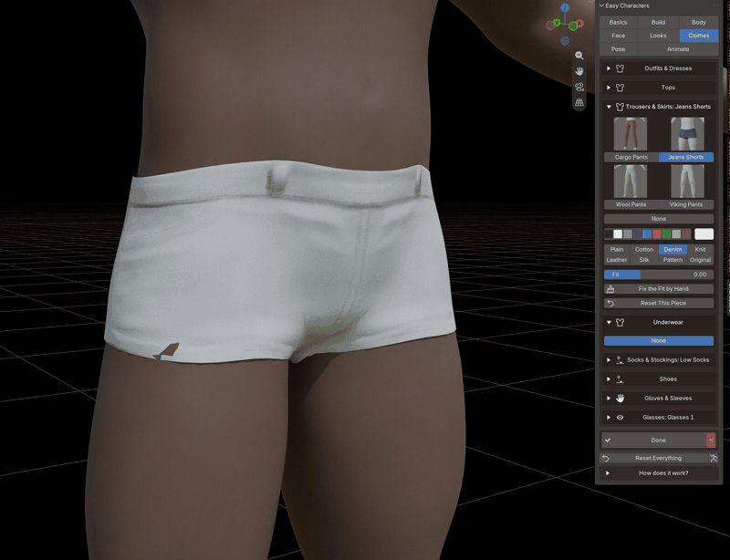Set trousers to None
Viewport: 730px width, 560px height.
click(x=659, y=219)
